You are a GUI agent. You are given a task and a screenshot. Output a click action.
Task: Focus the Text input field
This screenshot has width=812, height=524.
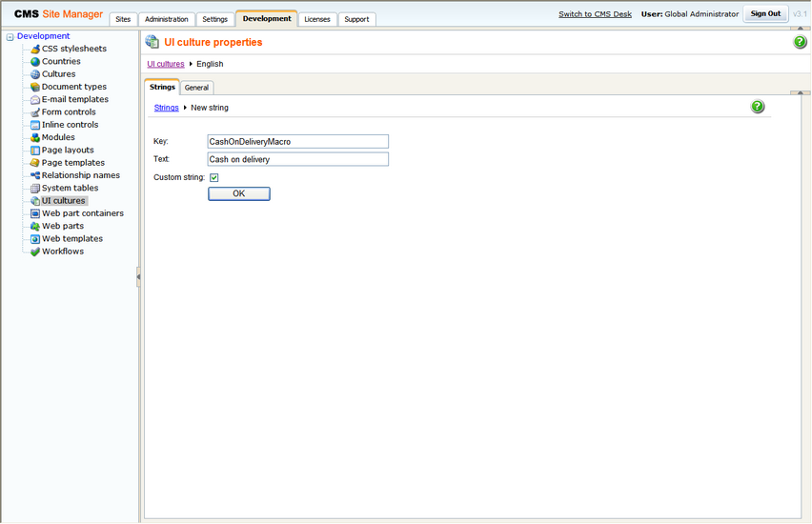tap(297, 159)
